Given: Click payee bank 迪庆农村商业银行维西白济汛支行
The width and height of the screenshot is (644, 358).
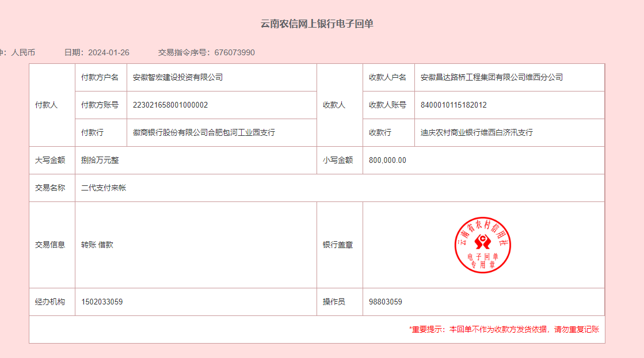Looking at the screenshot, I should pyautogui.click(x=477, y=132).
